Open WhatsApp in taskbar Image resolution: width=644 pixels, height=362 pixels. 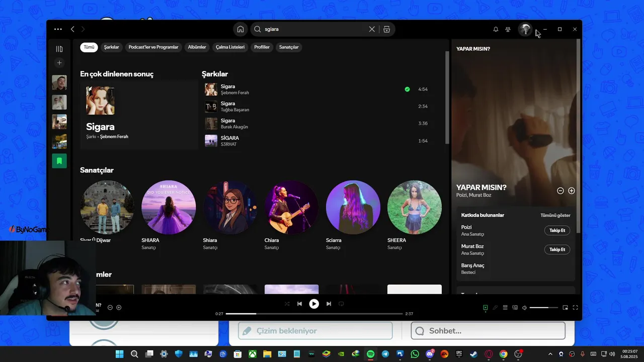[x=415, y=354]
